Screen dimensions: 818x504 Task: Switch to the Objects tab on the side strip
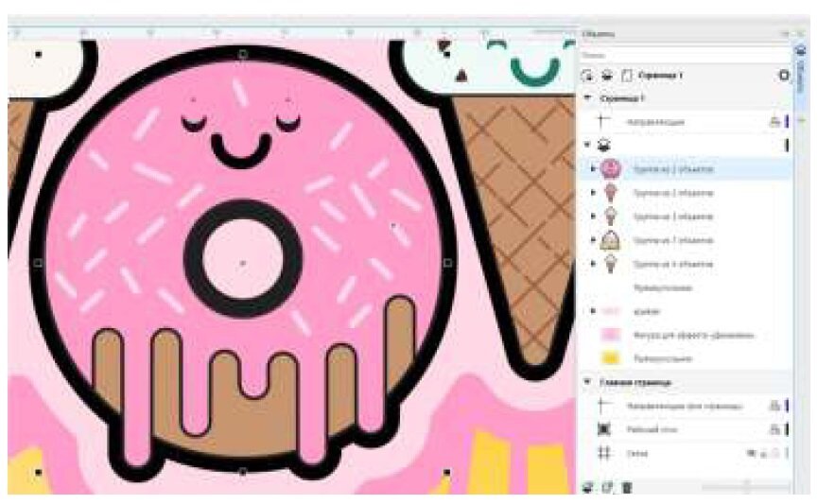[802, 70]
